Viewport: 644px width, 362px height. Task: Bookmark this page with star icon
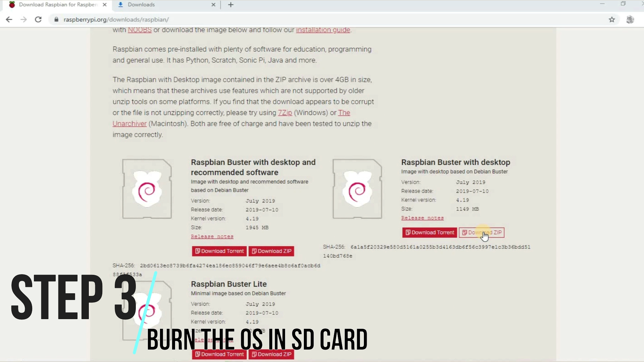tap(612, 19)
